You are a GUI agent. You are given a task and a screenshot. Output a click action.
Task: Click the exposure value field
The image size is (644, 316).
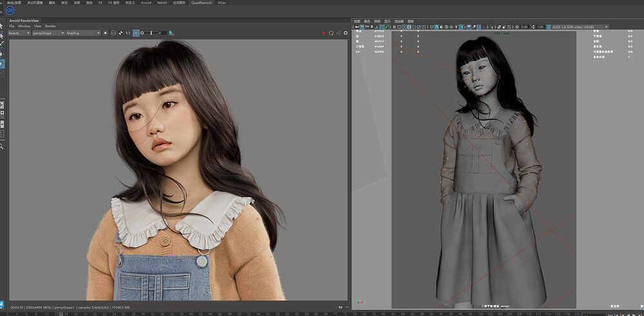(162, 33)
